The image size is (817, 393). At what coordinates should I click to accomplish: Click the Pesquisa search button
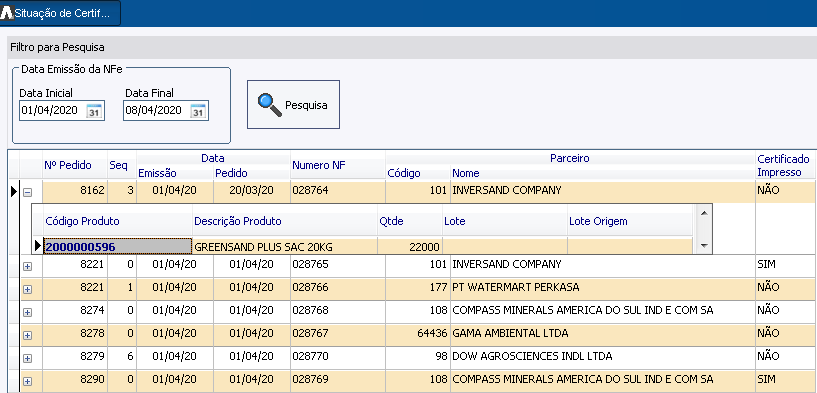pyautogui.click(x=293, y=105)
